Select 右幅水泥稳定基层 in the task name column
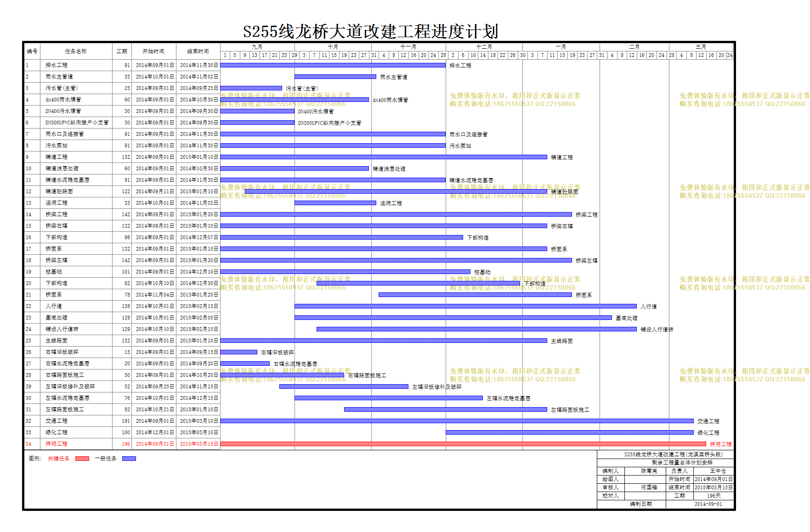The height and width of the screenshot is (532, 810). (68, 364)
